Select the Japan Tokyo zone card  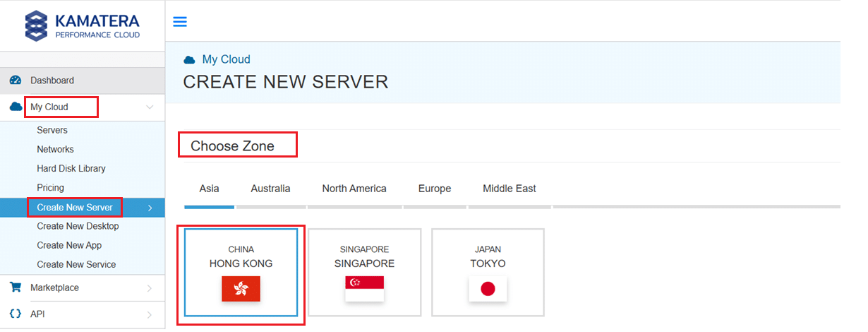pos(488,272)
